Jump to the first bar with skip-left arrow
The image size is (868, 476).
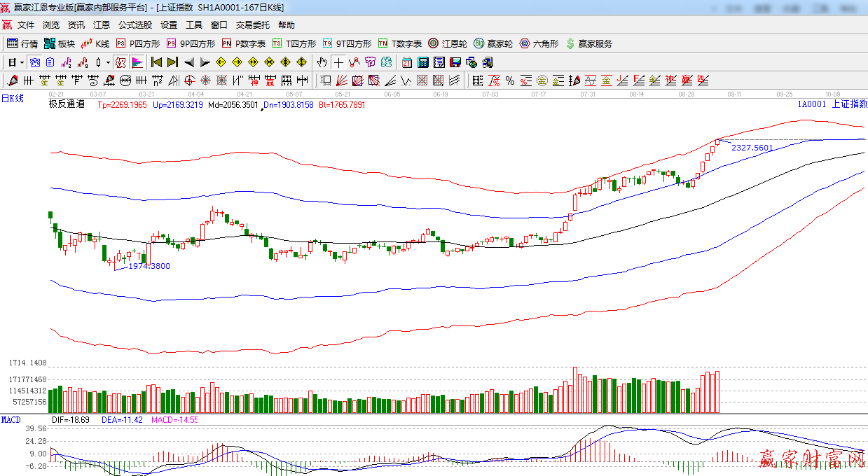156,62
